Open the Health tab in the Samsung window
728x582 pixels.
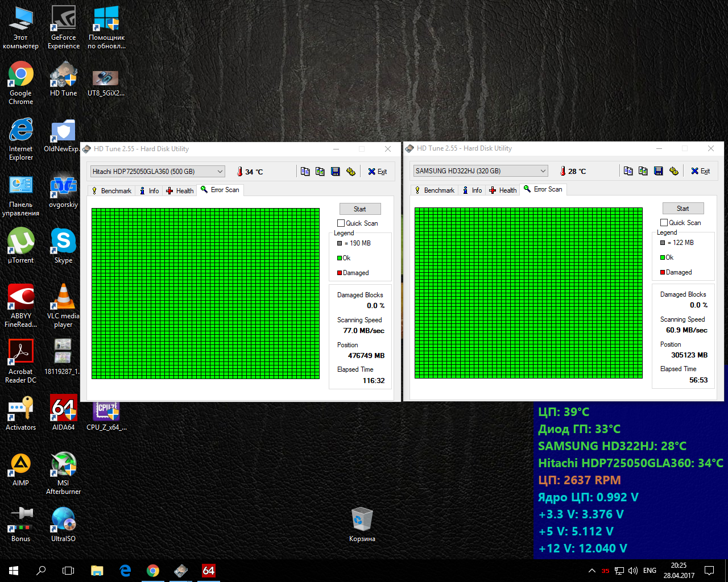(x=503, y=190)
